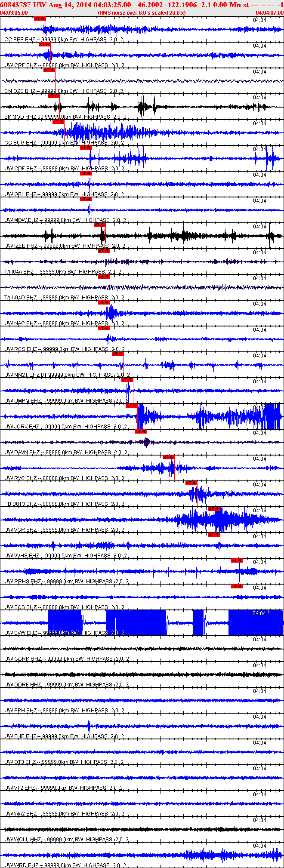Click the event header title text
Image resolution: width=284 pixels, height=868 pixels.
125,5
